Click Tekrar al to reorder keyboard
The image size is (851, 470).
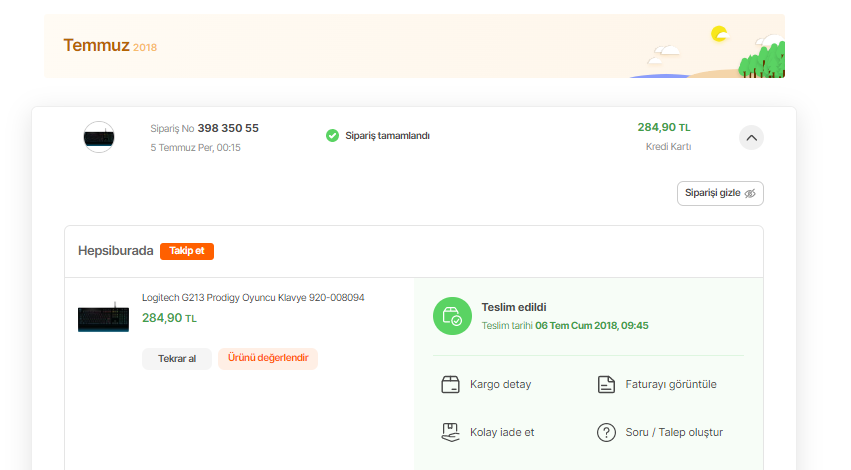pos(177,359)
